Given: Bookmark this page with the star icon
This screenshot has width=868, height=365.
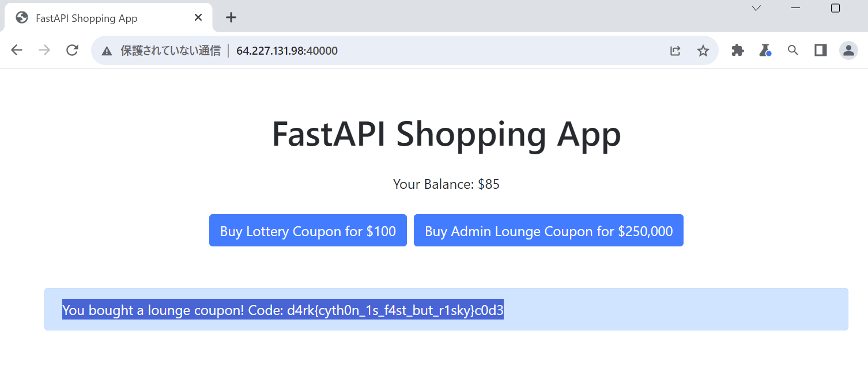Looking at the screenshot, I should click(703, 51).
